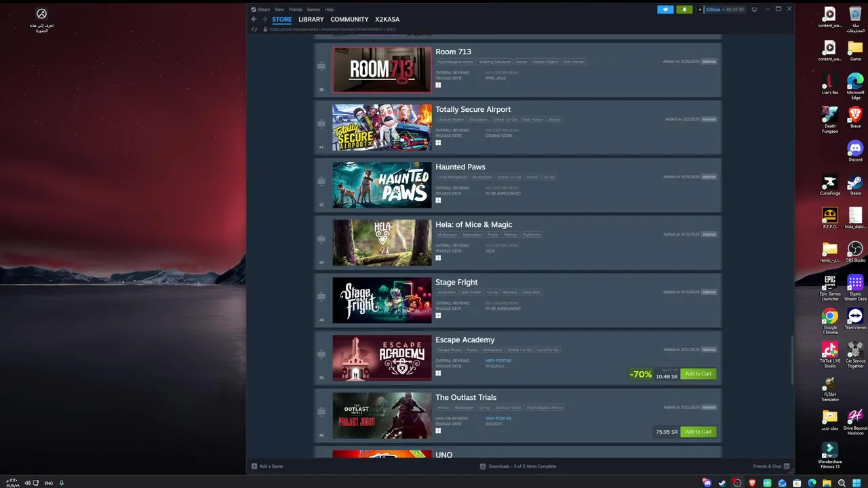The width and height of the screenshot is (868, 488).
Task: Launch Wondershare Filmora 13 from desktop
Action: (829, 455)
